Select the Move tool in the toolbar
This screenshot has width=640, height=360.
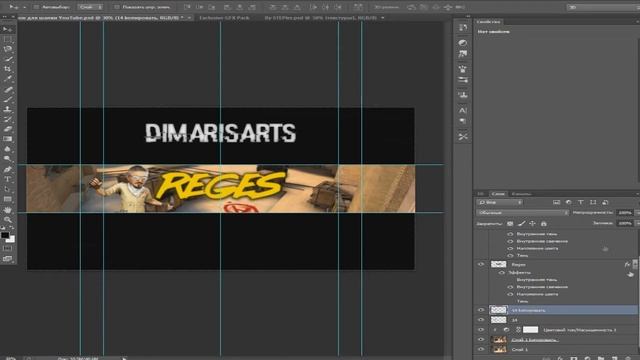[8, 29]
